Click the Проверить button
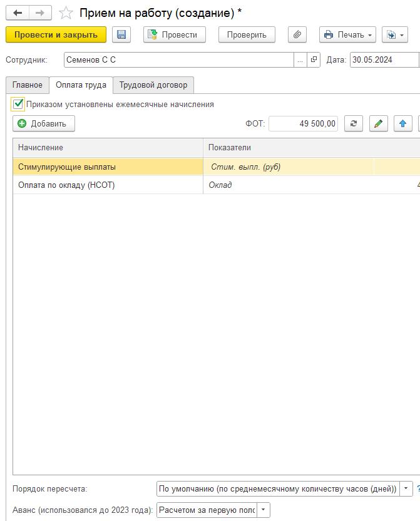This screenshot has height=521, width=420. tap(247, 35)
